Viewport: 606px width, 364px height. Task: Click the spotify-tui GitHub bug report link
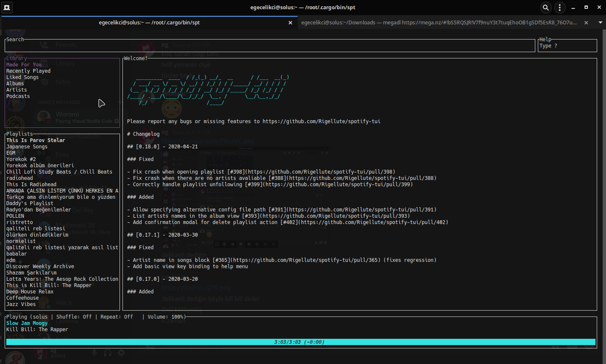pos(322,121)
